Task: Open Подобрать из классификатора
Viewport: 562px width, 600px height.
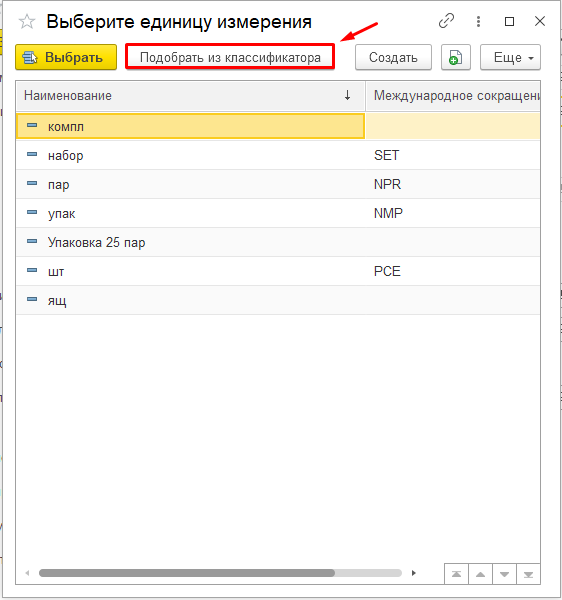Action: click(230, 57)
